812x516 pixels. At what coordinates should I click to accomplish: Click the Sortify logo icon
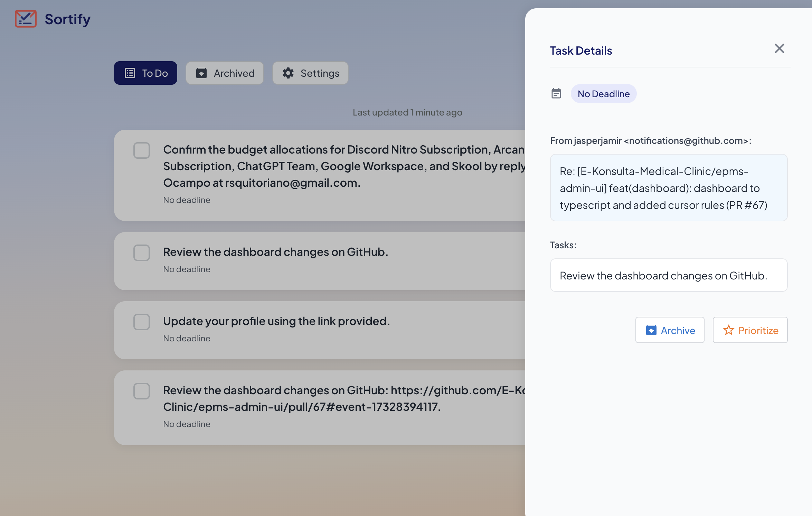click(x=26, y=19)
